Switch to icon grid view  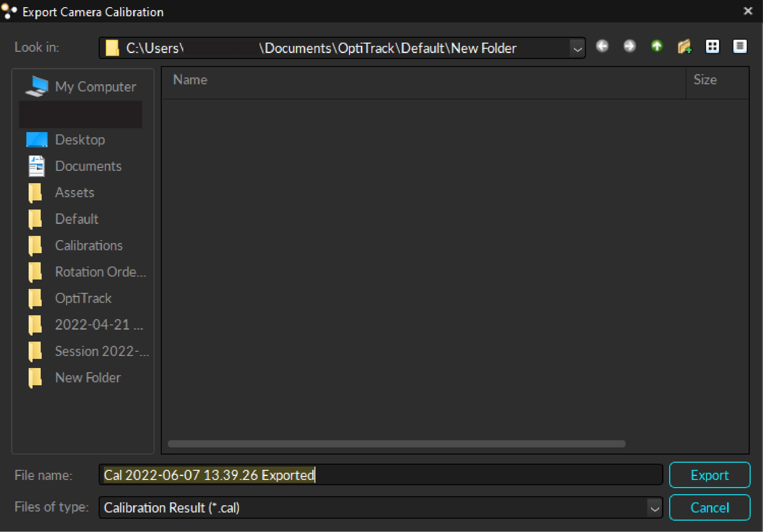tap(712, 47)
